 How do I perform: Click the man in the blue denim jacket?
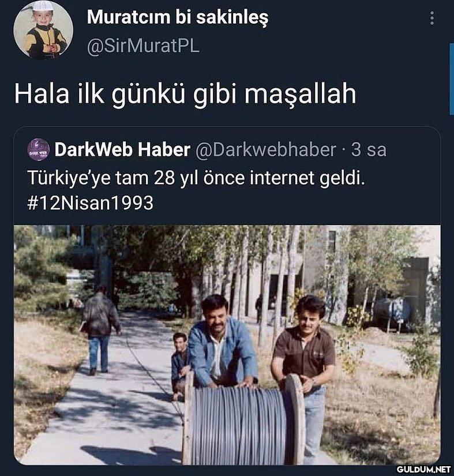point(222,342)
